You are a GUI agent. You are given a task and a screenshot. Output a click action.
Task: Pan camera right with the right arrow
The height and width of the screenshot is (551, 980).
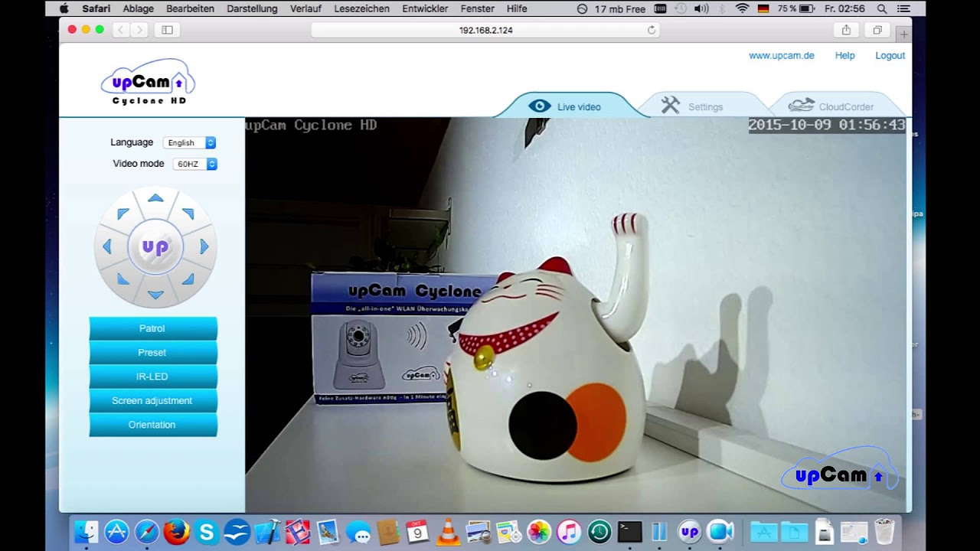204,246
